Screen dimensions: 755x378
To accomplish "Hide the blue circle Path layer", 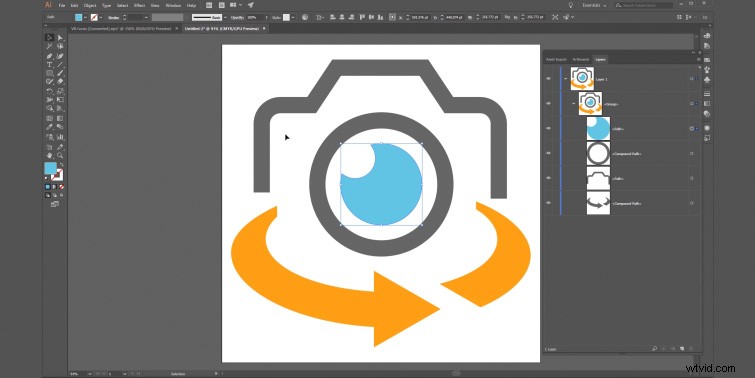I will (548, 129).
